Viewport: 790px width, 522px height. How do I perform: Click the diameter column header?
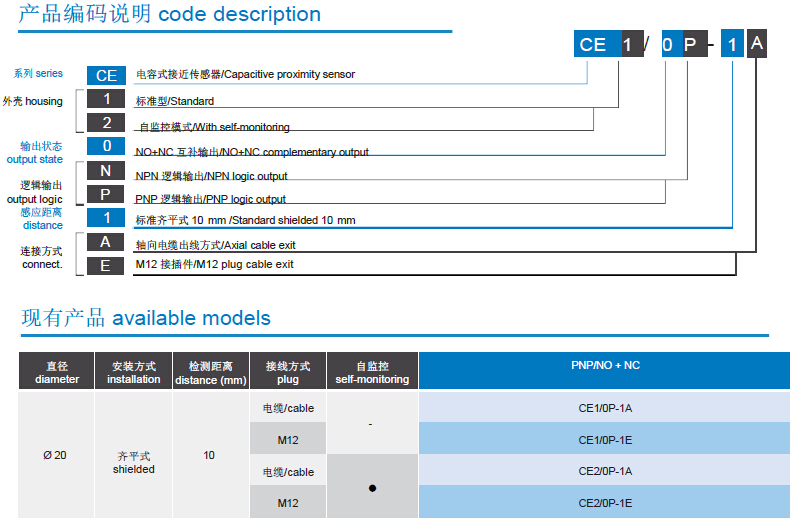pos(56,372)
